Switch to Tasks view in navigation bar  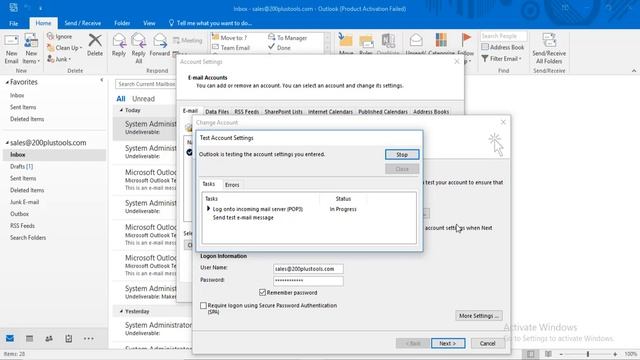tap(69, 338)
